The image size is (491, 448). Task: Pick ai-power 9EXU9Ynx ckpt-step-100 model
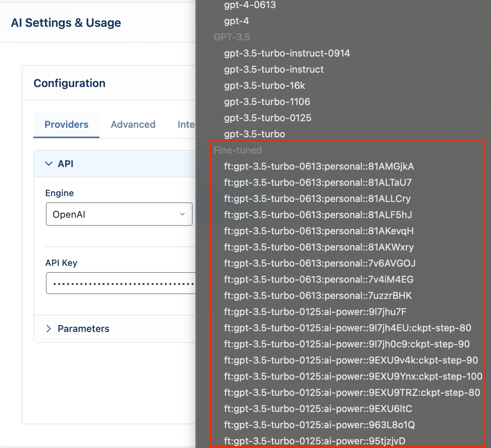click(353, 376)
